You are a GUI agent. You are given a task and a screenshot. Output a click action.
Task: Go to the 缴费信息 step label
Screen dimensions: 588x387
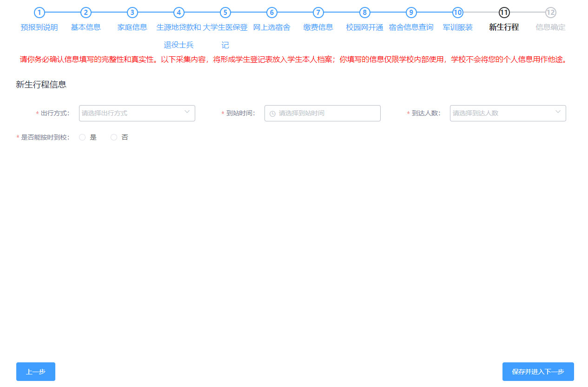pos(318,27)
